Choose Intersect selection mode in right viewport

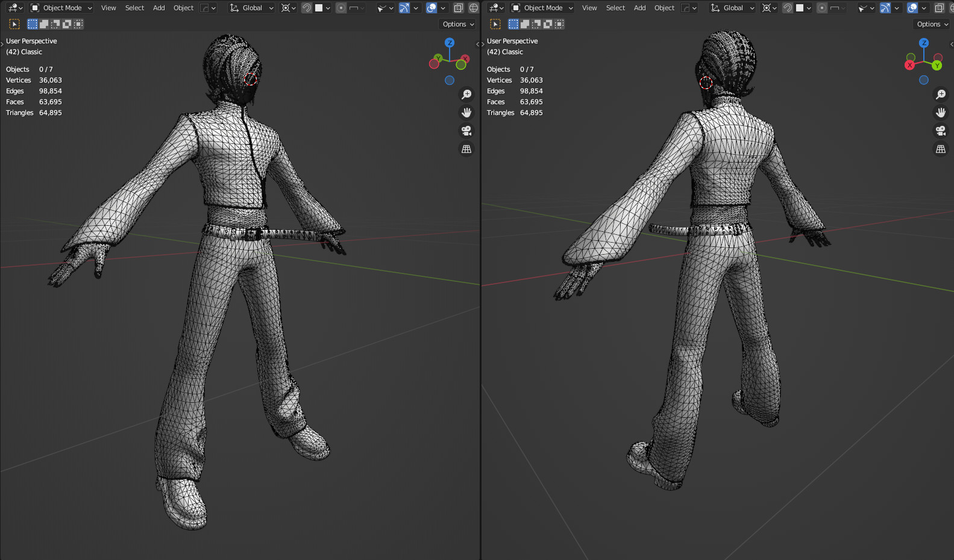pyautogui.click(x=559, y=24)
